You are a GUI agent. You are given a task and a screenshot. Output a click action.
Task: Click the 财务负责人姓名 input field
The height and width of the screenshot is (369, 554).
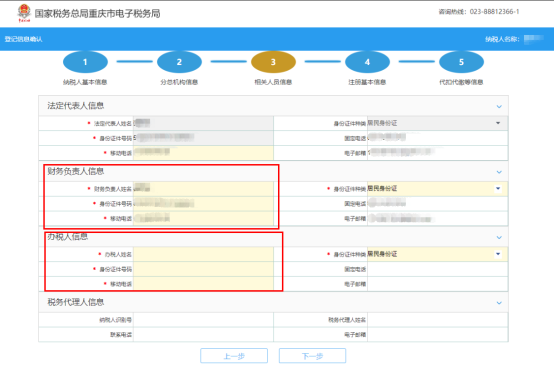(x=203, y=189)
